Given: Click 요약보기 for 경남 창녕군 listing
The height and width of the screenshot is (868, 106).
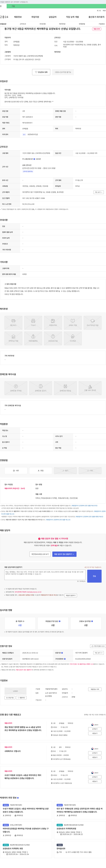Looking at the screenshot, I should (95, 729).
